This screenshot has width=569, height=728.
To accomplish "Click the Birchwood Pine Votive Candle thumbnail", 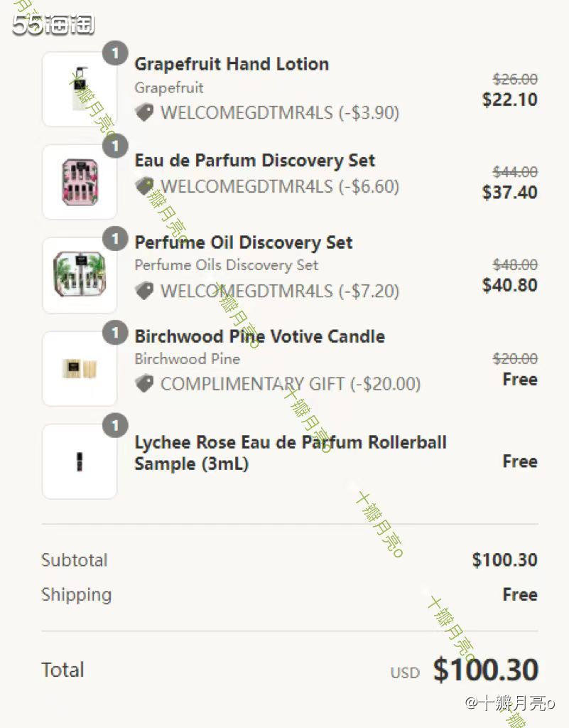I will click(80, 369).
